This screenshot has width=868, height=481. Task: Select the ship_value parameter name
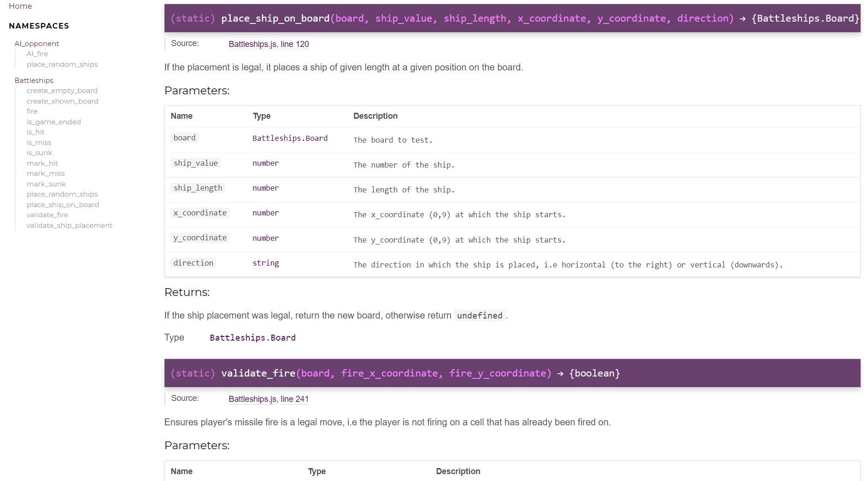coord(195,163)
